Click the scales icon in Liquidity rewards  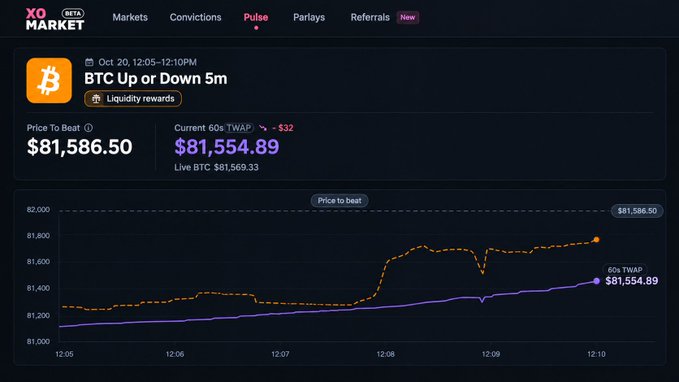point(96,99)
